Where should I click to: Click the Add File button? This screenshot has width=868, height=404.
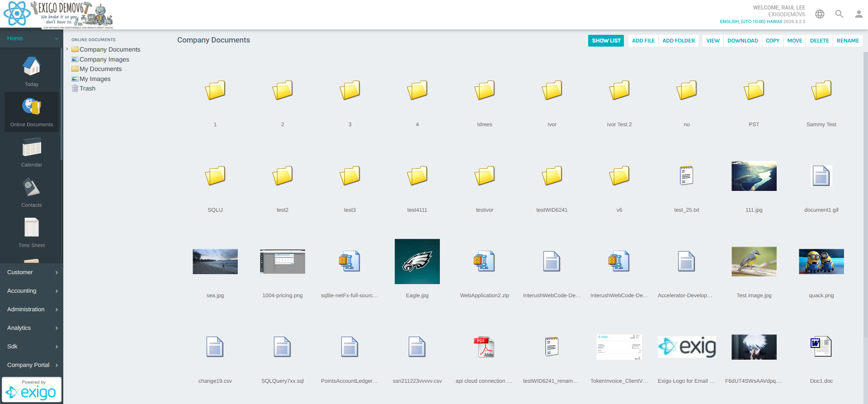pyautogui.click(x=643, y=41)
